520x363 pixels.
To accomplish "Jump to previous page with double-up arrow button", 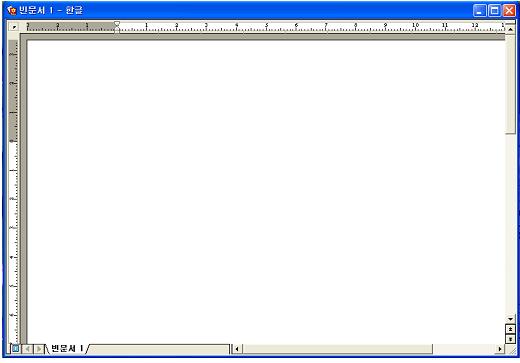I will (510, 329).
